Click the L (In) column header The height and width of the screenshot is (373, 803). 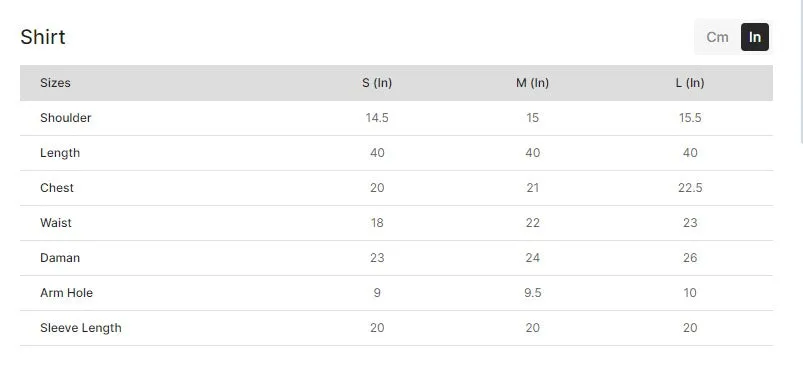point(690,82)
